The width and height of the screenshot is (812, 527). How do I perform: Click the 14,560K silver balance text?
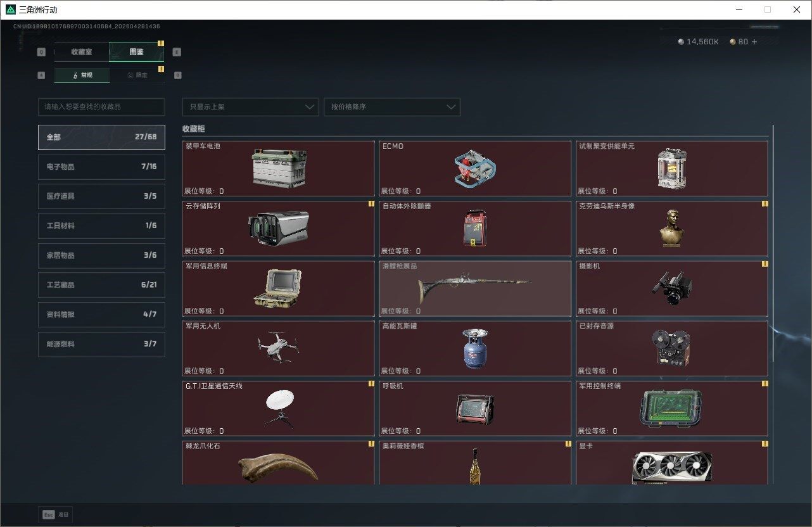[703, 42]
